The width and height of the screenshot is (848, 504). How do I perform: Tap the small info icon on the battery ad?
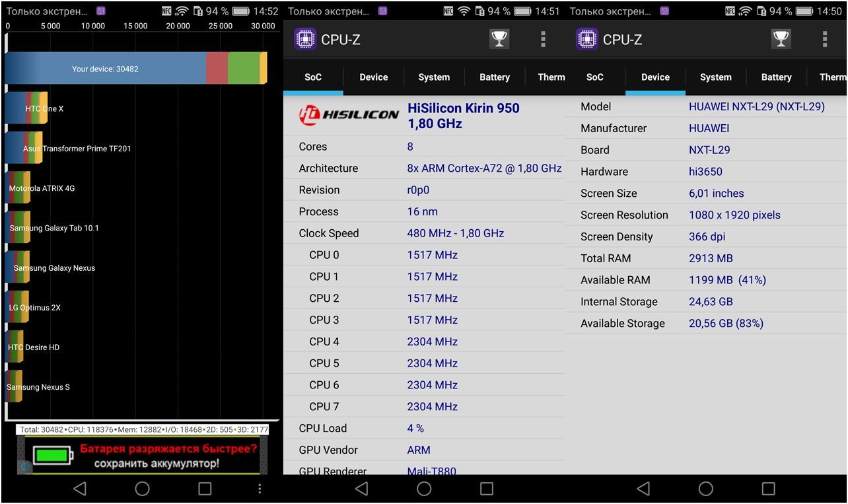point(25,466)
